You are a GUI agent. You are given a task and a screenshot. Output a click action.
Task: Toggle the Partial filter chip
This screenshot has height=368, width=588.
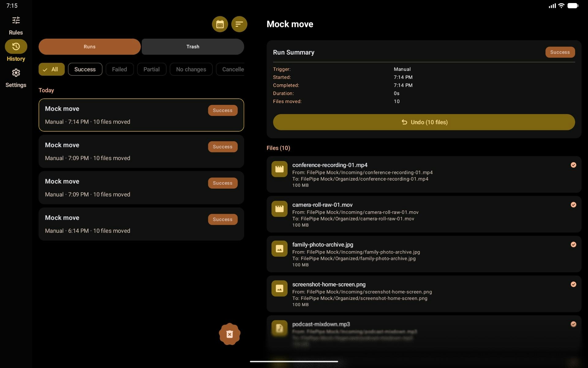[152, 69]
